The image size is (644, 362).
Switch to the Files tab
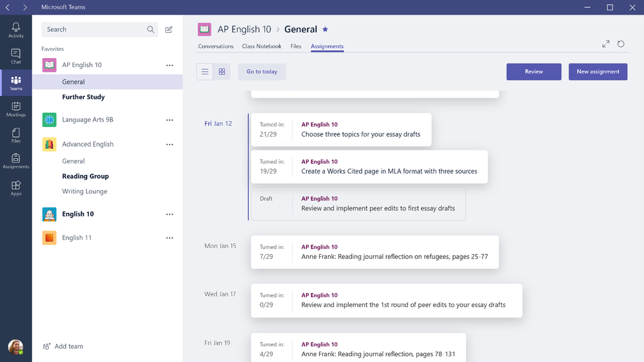pyautogui.click(x=296, y=46)
